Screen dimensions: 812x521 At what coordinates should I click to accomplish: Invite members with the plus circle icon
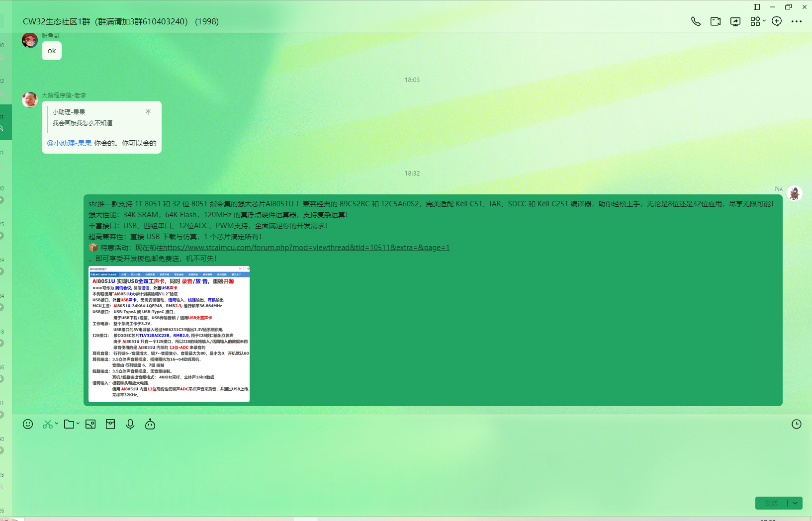777,21
